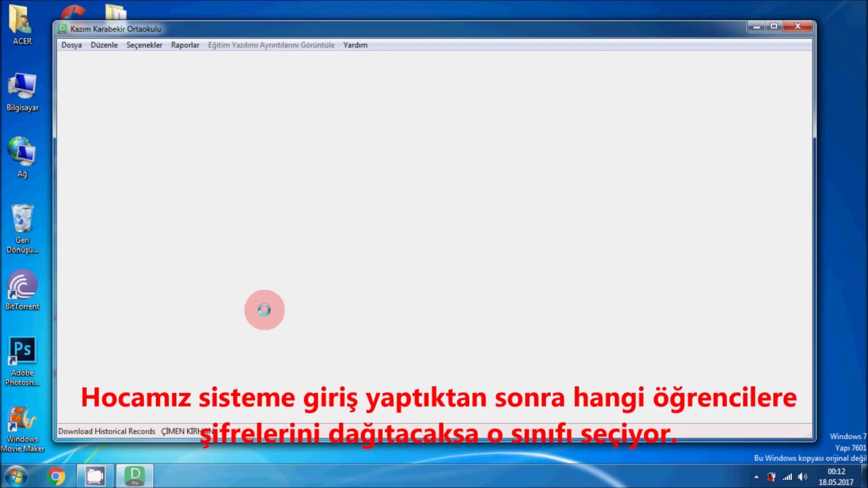The height and width of the screenshot is (488, 868).
Task: Show hidden system tray icons
Action: [x=757, y=477]
